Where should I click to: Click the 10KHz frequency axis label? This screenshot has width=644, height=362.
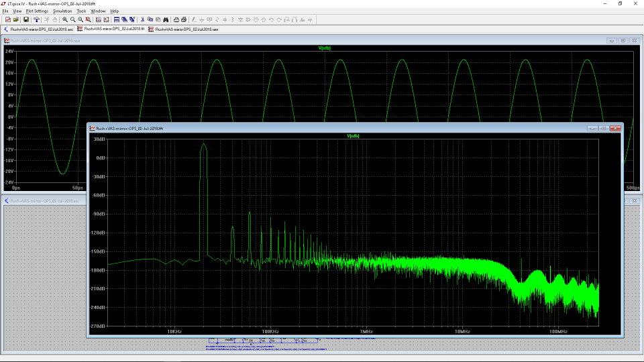point(174,332)
